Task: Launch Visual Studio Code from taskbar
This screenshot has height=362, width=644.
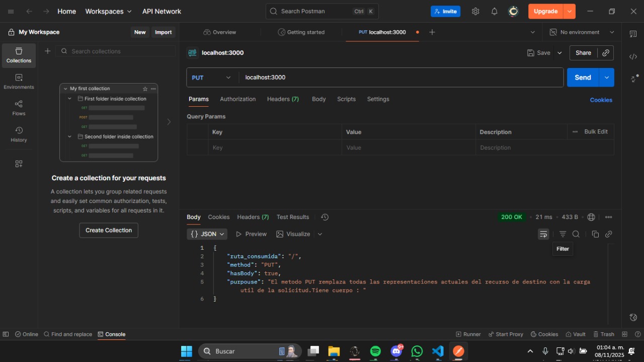Action: coord(437,351)
